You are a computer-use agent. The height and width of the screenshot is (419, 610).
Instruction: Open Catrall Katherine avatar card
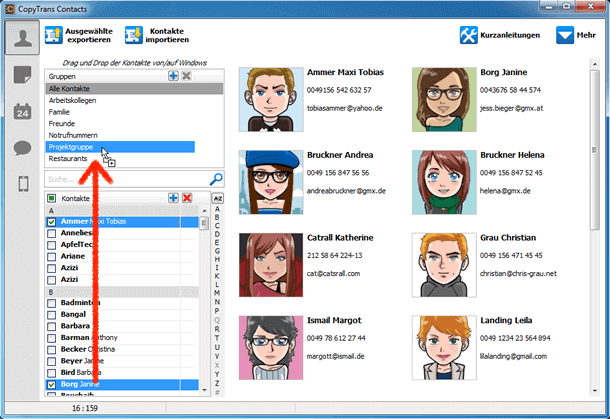tap(271, 265)
